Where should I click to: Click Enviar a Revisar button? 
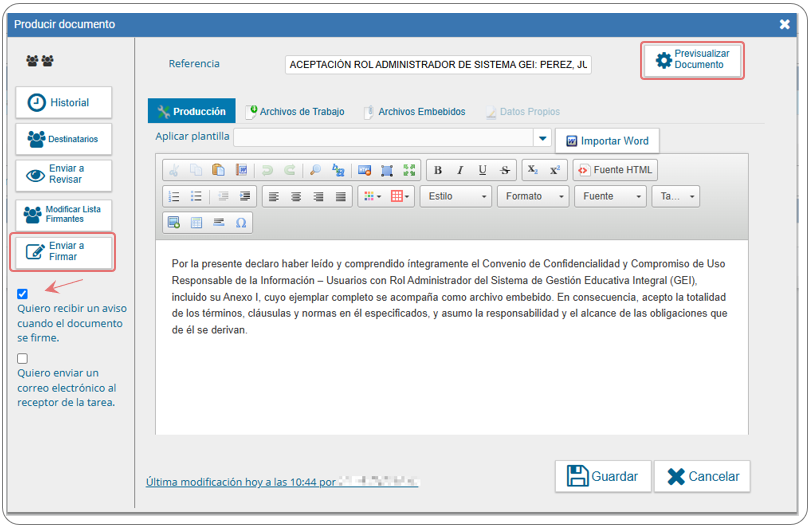click(x=64, y=175)
